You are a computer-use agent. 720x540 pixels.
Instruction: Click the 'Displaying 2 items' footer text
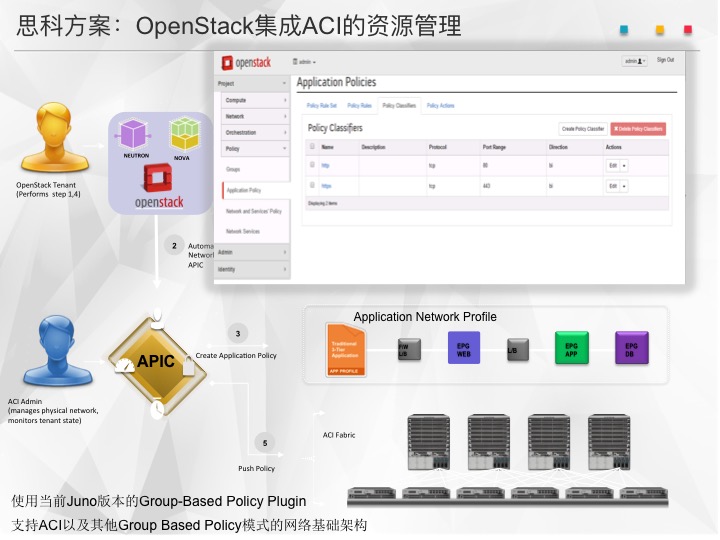[x=322, y=203]
